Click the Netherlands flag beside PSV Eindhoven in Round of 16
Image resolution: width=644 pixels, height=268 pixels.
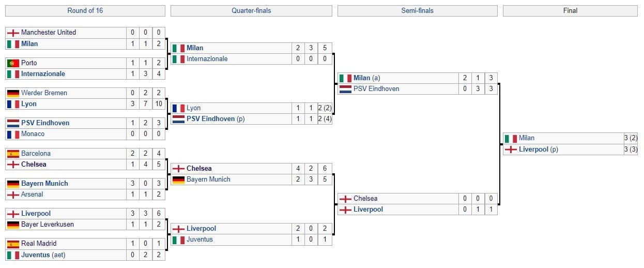click(13, 123)
